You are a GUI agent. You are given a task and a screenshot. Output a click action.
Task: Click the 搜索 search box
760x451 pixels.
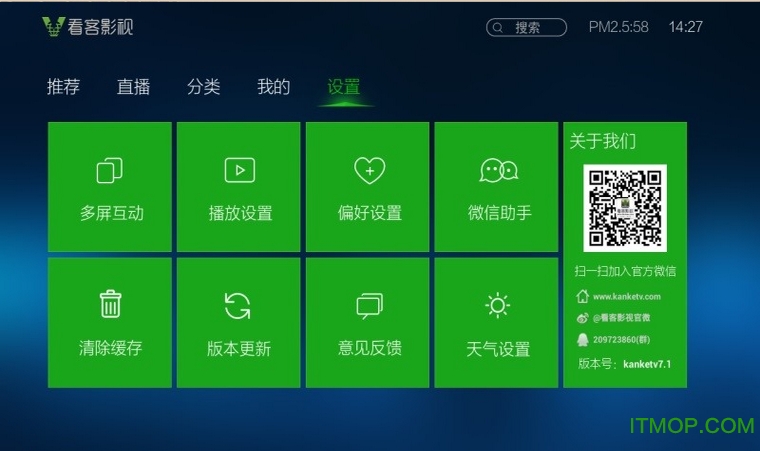pyautogui.click(x=527, y=28)
